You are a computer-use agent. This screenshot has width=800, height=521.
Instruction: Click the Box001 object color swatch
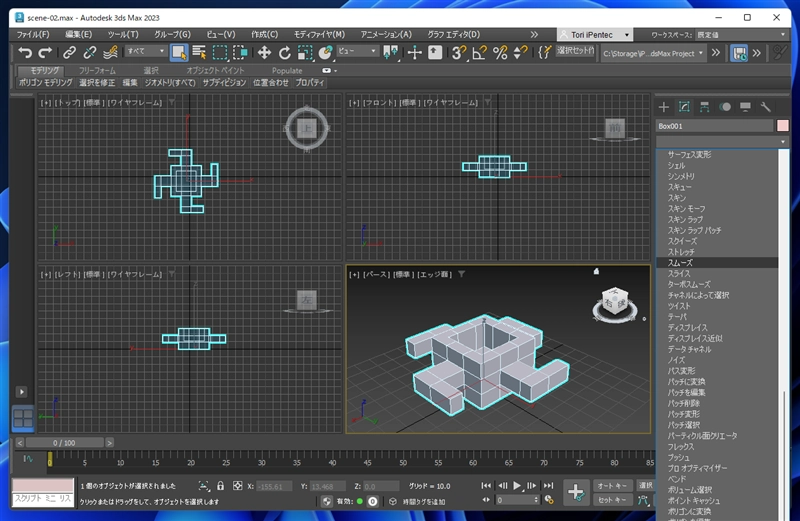tap(783, 126)
